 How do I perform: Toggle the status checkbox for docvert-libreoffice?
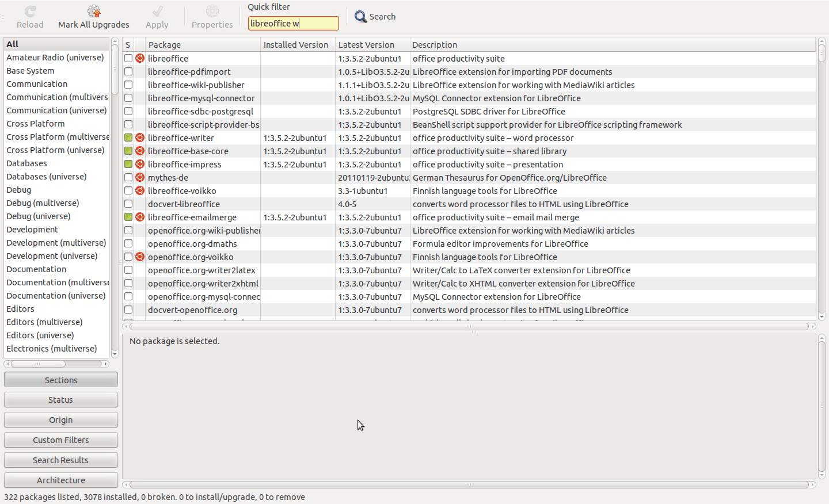coord(128,204)
